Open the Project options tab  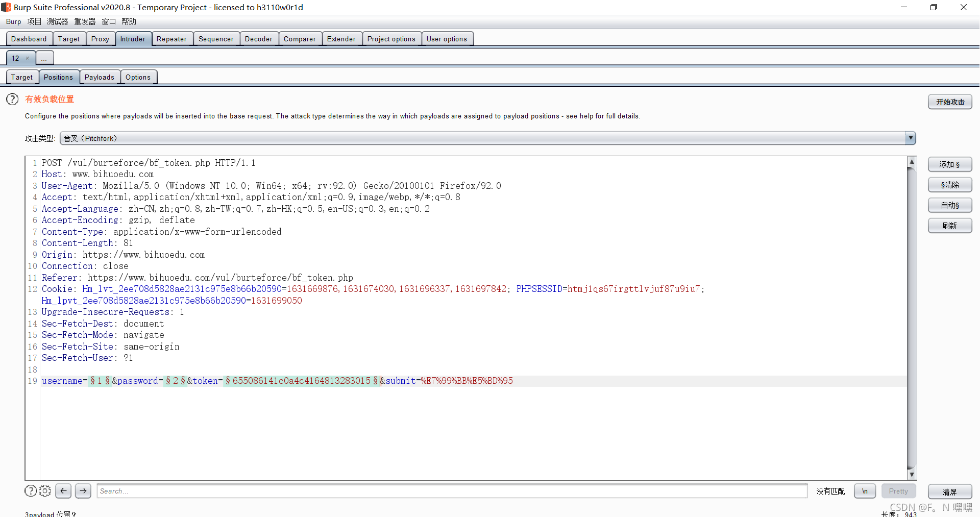(391, 39)
